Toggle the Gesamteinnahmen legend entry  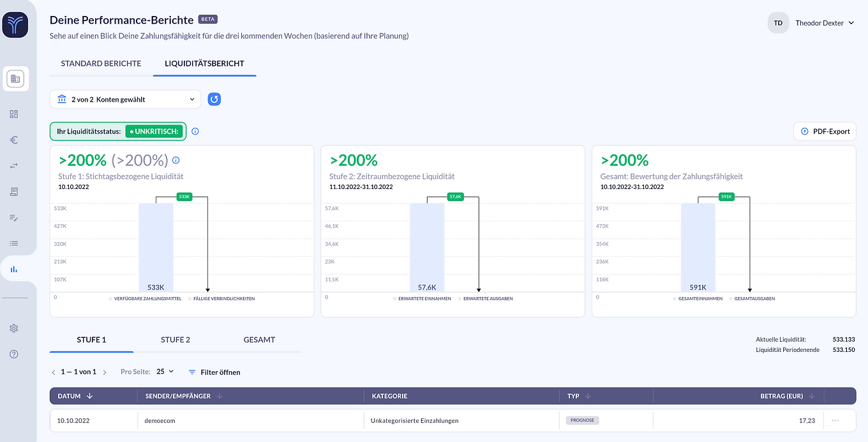pyautogui.click(x=698, y=299)
